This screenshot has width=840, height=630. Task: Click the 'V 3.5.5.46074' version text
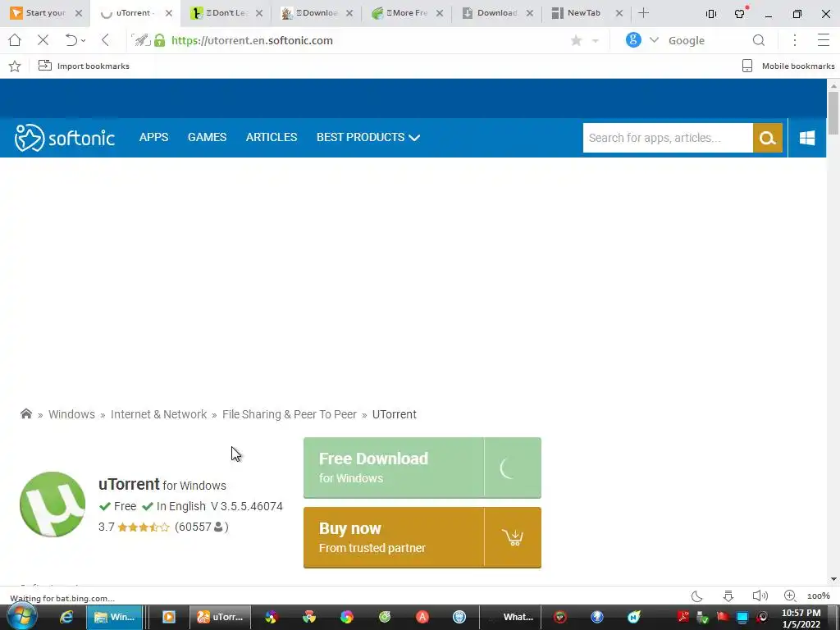tap(246, 506)
